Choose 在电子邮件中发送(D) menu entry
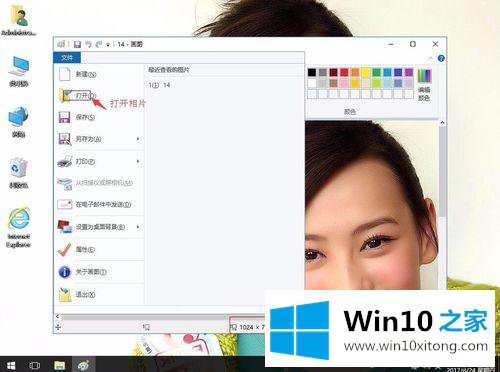The width and height of the screenshot is (500, 372). point(99,204)
